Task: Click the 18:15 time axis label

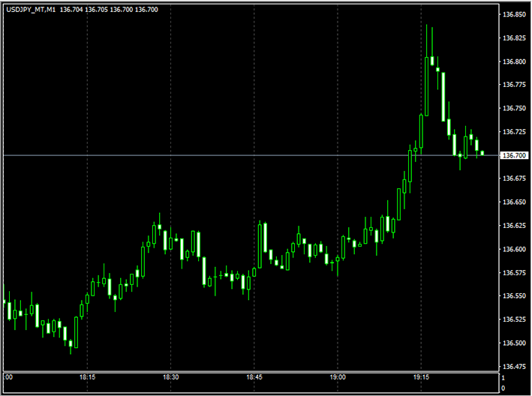Action: [87, 377]
